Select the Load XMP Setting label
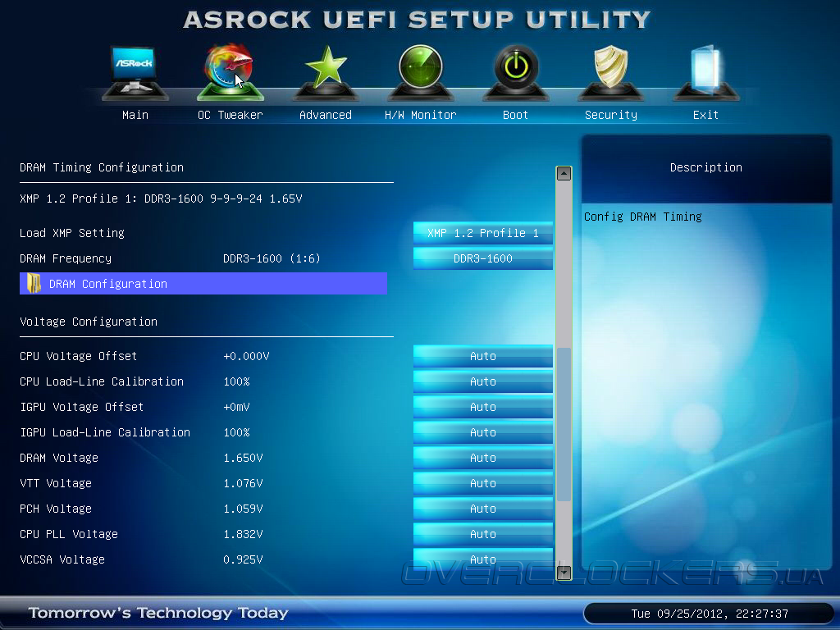This screenshot has width=840, height=630. (x=72, y=233)
